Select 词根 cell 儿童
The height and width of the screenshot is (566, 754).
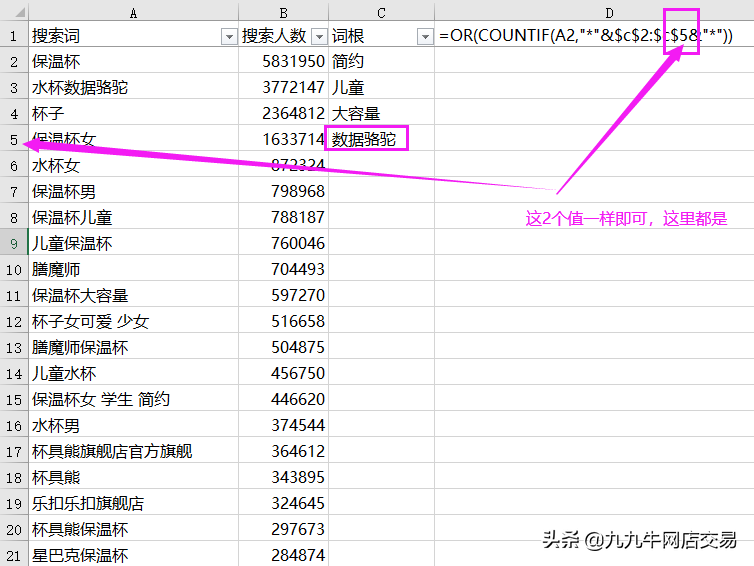(x=381, y=88)
